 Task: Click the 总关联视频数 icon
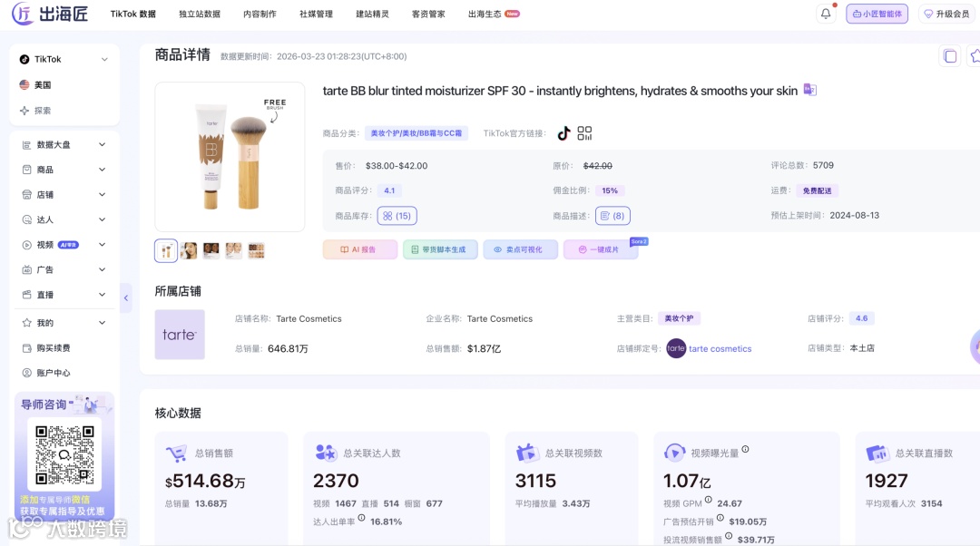point(526,453)
